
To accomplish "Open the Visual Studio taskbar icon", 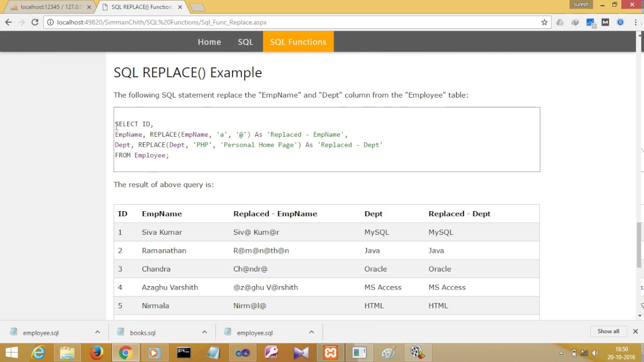I will pos(301,352).
